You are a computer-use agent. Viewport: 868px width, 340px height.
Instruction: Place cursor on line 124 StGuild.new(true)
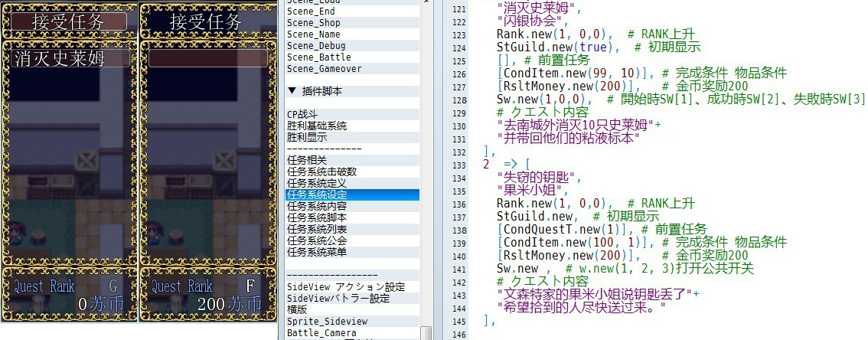(x=558, y=47)
